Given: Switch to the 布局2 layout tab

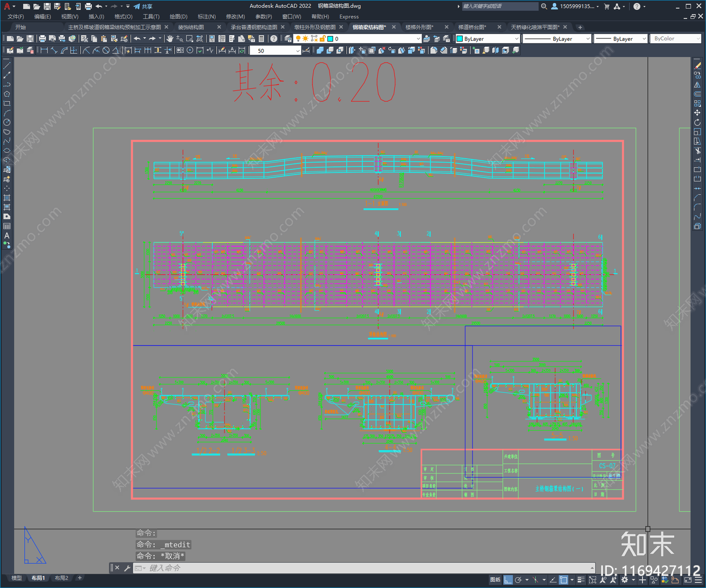Looking at the screenshot, I should pos(61,578).
